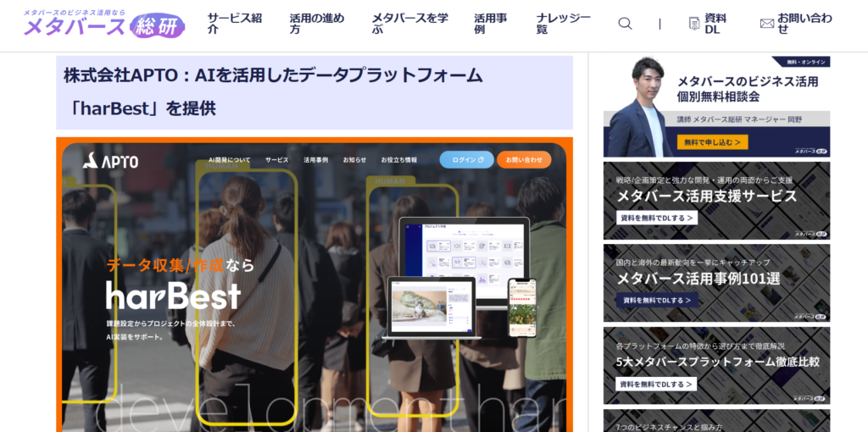Open 個別無料相談会 banner
868x432 pixels.
coord(717,107)
